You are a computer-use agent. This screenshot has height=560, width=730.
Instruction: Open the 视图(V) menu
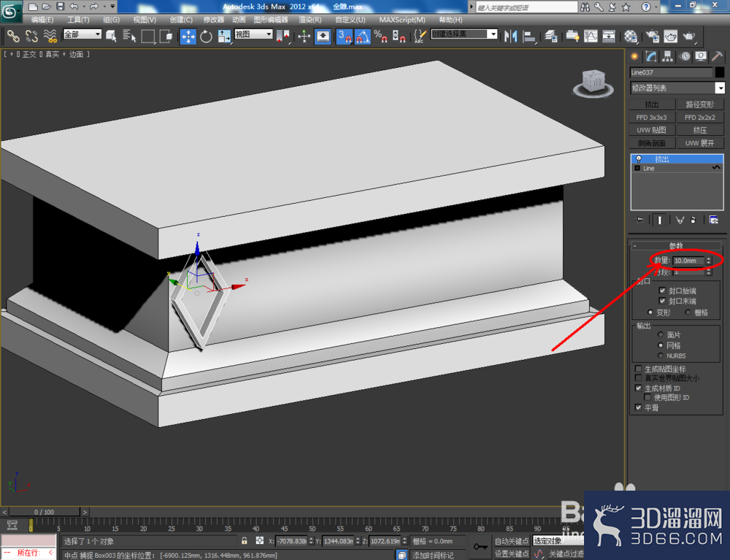point(145,20)
